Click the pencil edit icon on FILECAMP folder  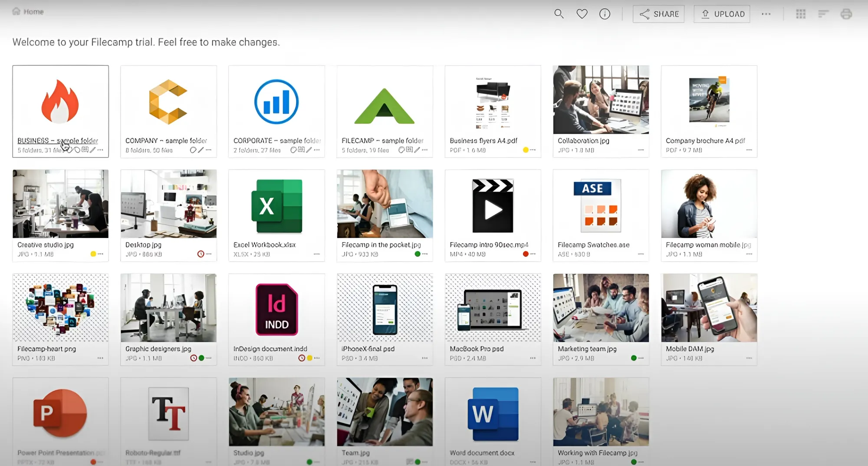[417, 150]
